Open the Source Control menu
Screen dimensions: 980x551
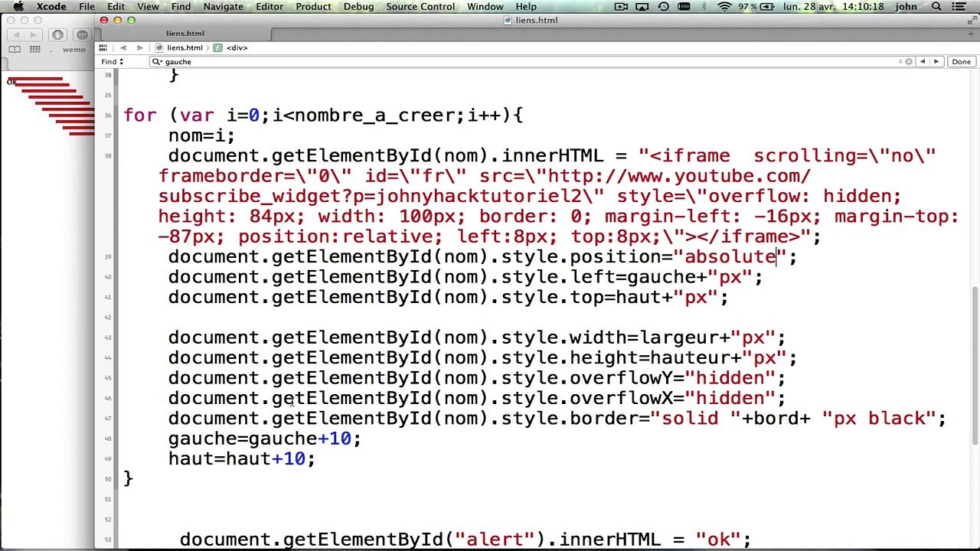pyautogui.click(x=420, y=7)
